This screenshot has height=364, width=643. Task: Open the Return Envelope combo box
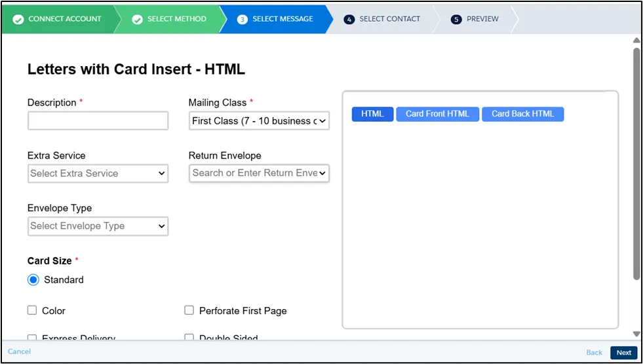pos(259,173)
